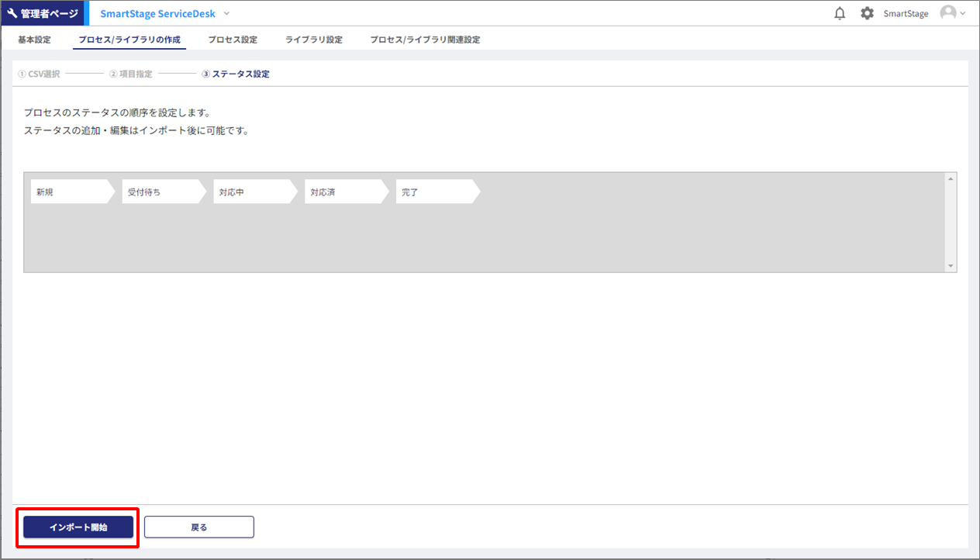Click the status panel scrollbar up arrow

point(951,178)
